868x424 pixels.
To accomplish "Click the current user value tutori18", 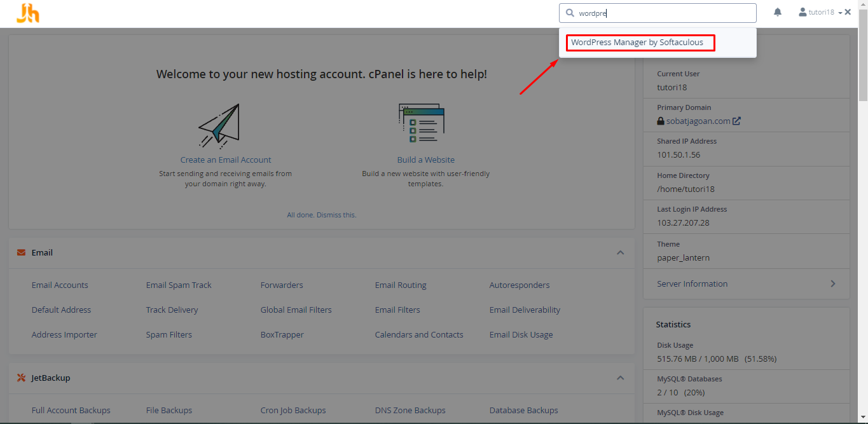I will click(672, 87).
